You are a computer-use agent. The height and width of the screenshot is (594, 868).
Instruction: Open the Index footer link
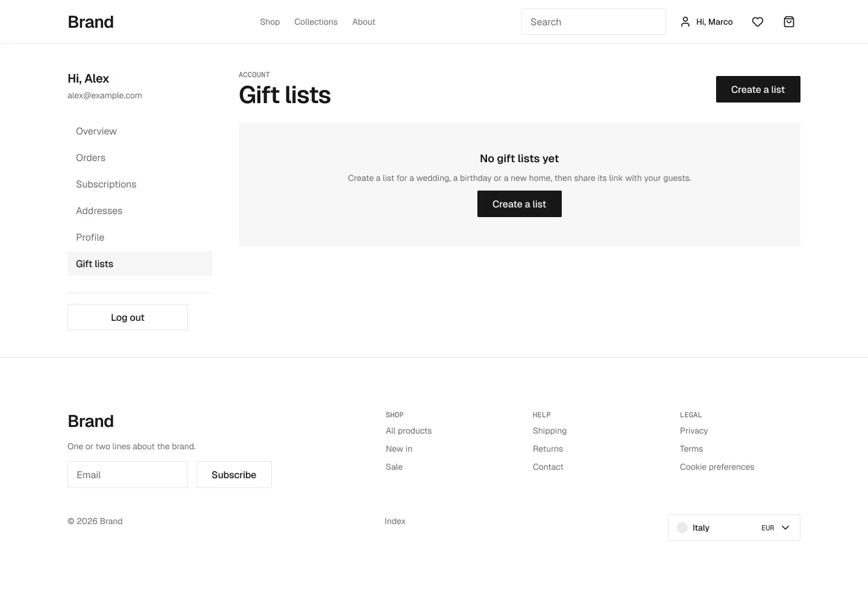point(395,521)
